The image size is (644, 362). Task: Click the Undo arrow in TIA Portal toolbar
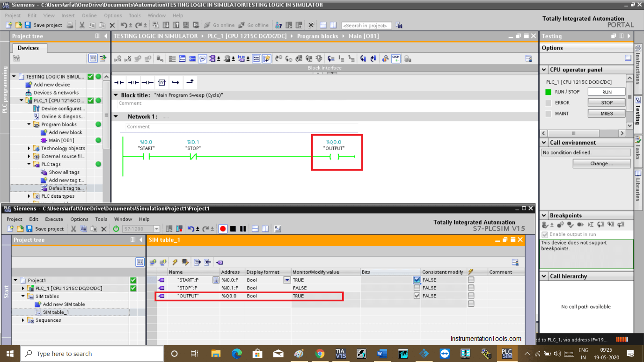(124, 25)
